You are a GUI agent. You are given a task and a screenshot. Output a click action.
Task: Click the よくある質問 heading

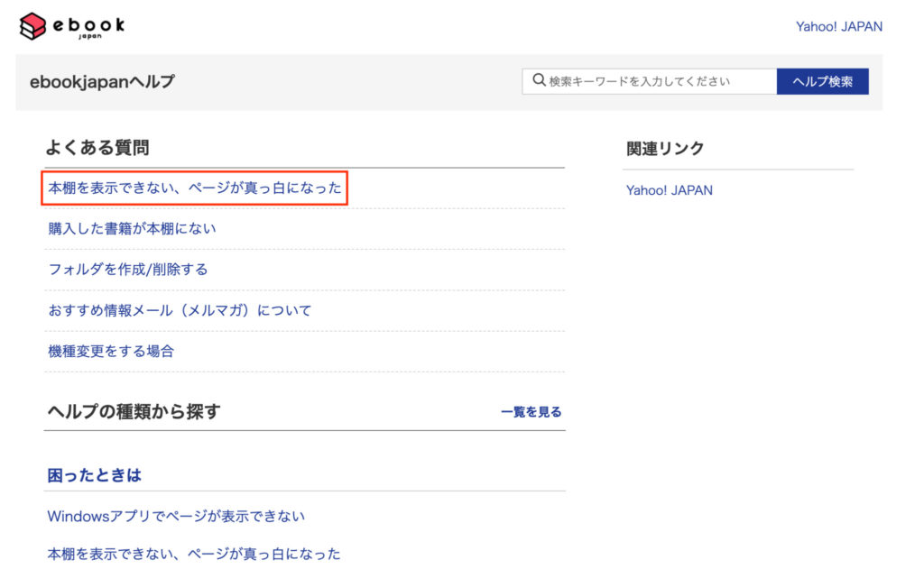[97, 147]
